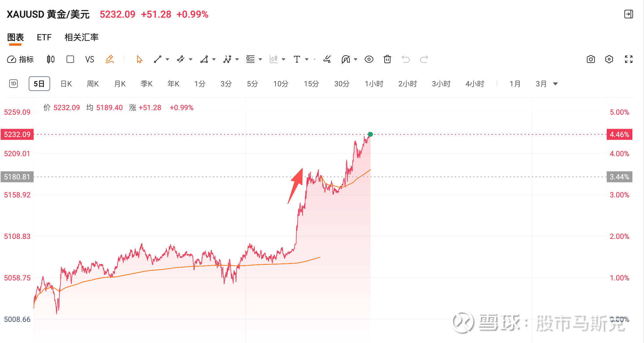This screenshot has width=644, height=343.
Task: Enter fullscreen chart mode
Action: (x=628, y=59)
